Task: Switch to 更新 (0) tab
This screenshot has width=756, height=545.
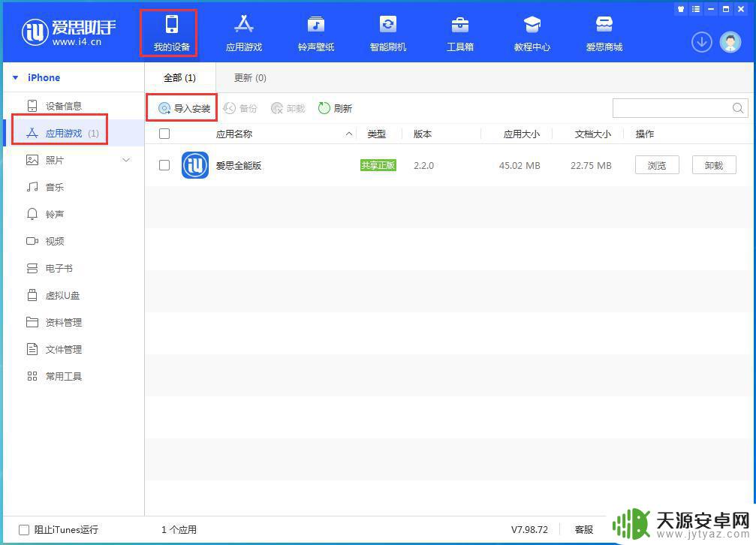Action: (250, 77)
